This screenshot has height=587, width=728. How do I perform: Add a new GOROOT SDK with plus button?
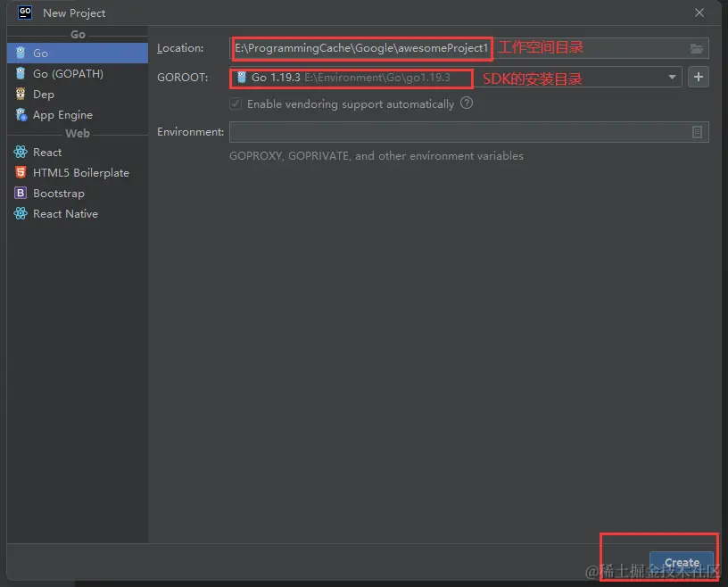coord(699,77)
